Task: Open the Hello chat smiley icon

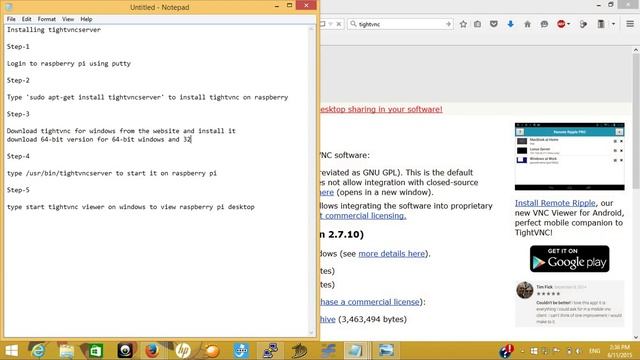Action: click(544, 24)
